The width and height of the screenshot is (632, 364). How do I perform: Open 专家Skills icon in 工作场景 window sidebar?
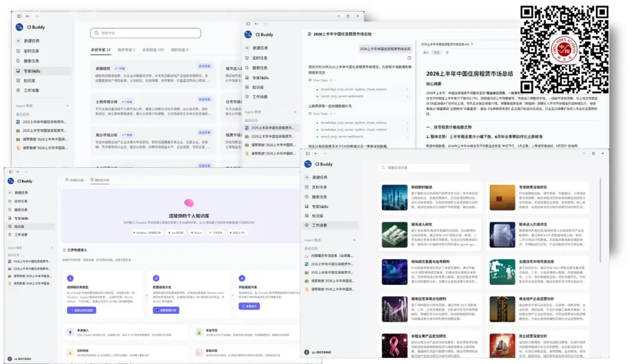pyautogui.click(x=307, y=207)
